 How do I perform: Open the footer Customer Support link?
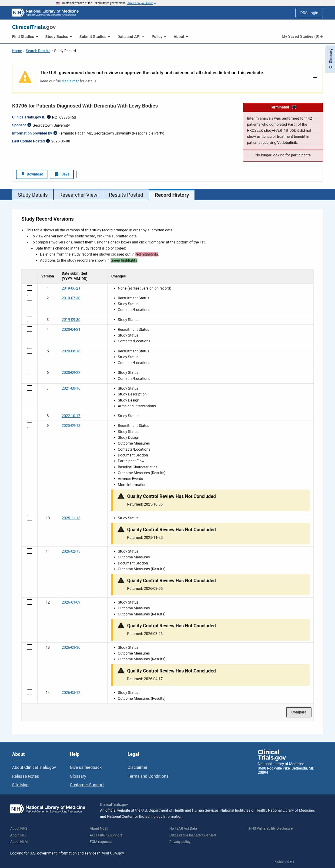[87, 785]
